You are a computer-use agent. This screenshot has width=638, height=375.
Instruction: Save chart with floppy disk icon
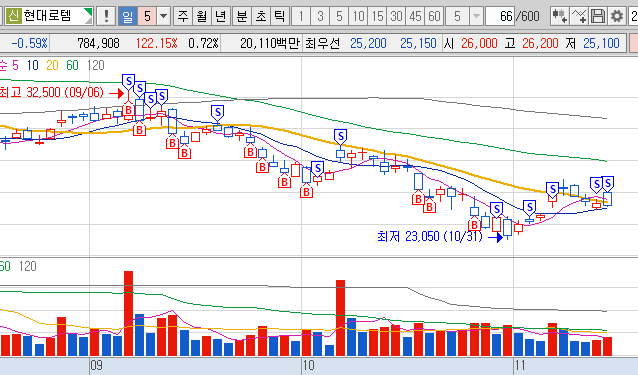coord(598,16)
